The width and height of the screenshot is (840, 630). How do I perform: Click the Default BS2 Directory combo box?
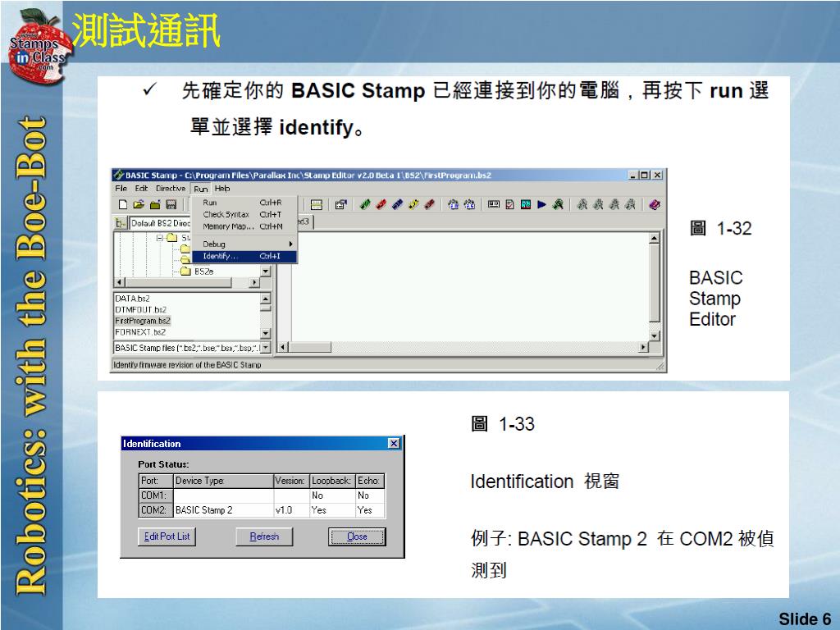tap(161, 223)
